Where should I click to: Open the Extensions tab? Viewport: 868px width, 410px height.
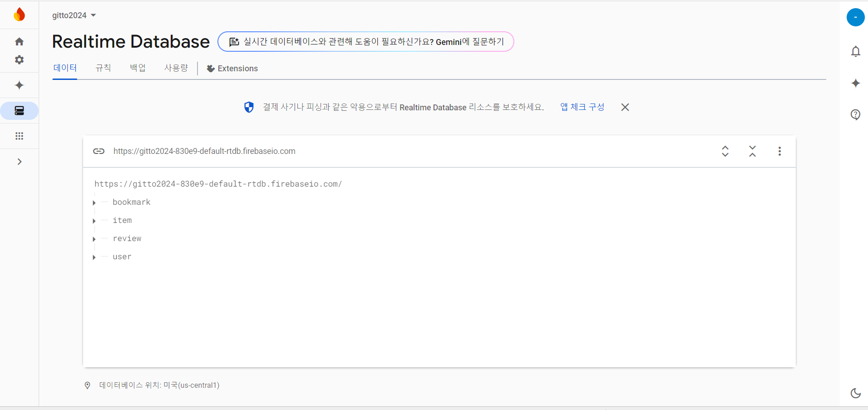pos(232,69)
